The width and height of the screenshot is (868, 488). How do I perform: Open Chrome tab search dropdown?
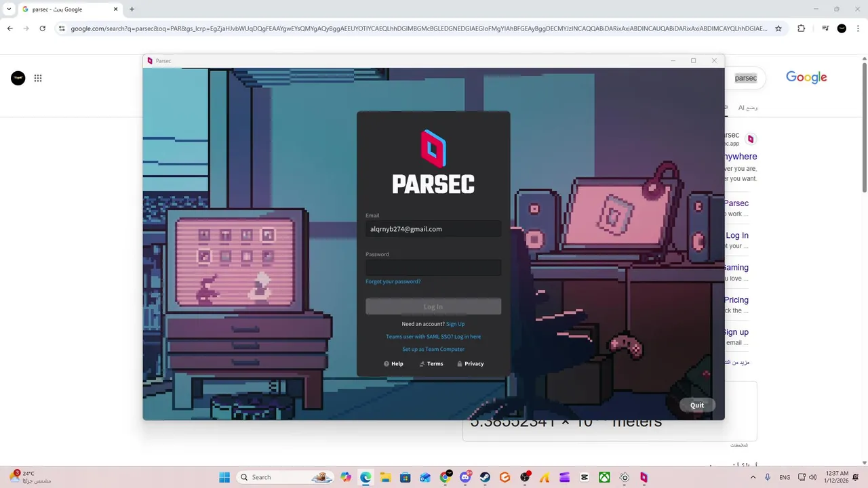(9, 9)
